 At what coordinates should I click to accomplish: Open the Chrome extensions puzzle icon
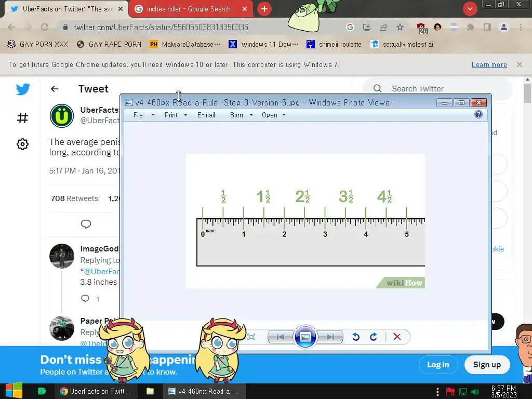coord(470,27)
